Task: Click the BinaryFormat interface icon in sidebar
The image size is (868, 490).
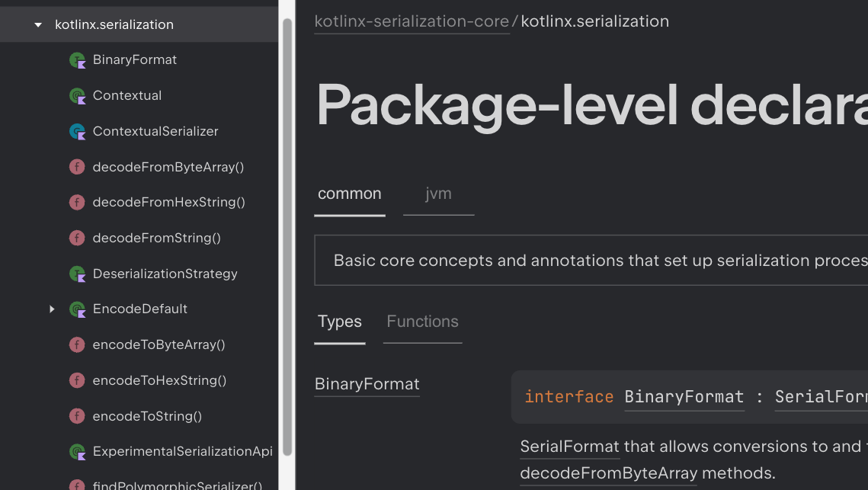Action: tap(77, 60)
